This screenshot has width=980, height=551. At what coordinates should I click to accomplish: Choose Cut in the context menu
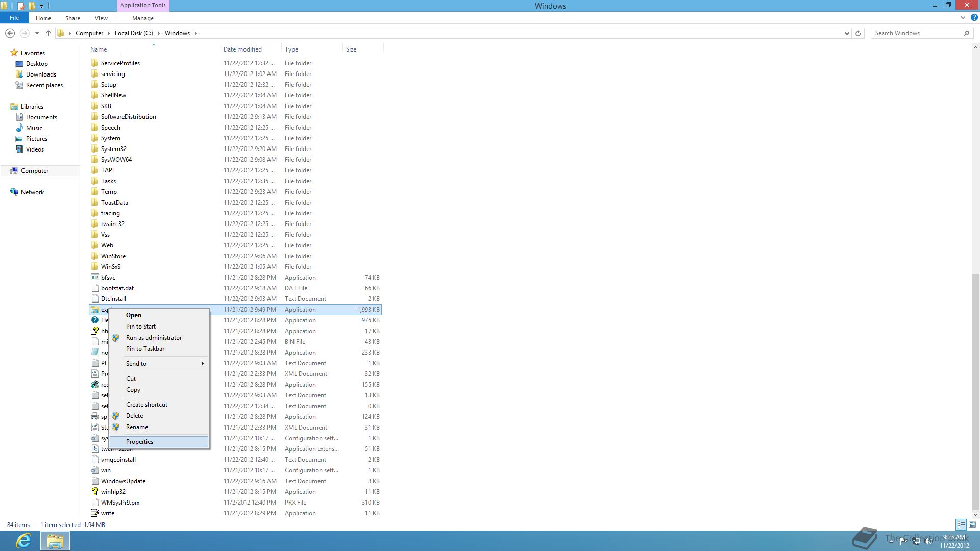[x=159, y=379]
